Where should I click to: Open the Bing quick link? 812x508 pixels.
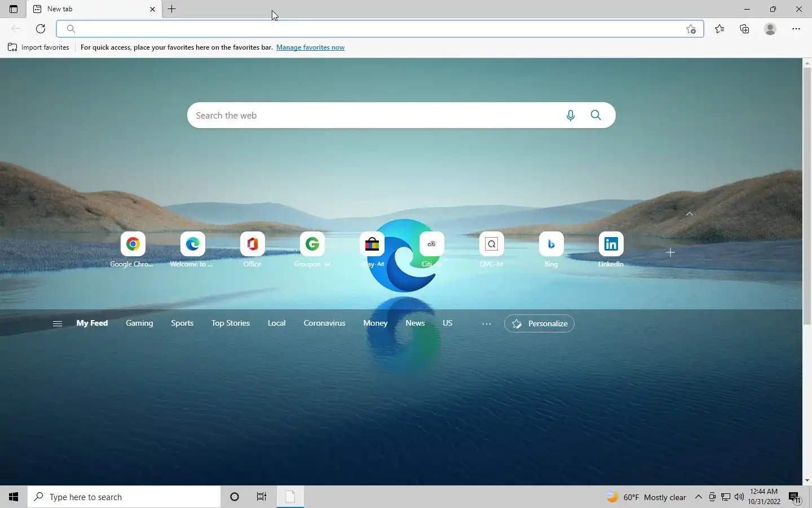coord(551,249)
